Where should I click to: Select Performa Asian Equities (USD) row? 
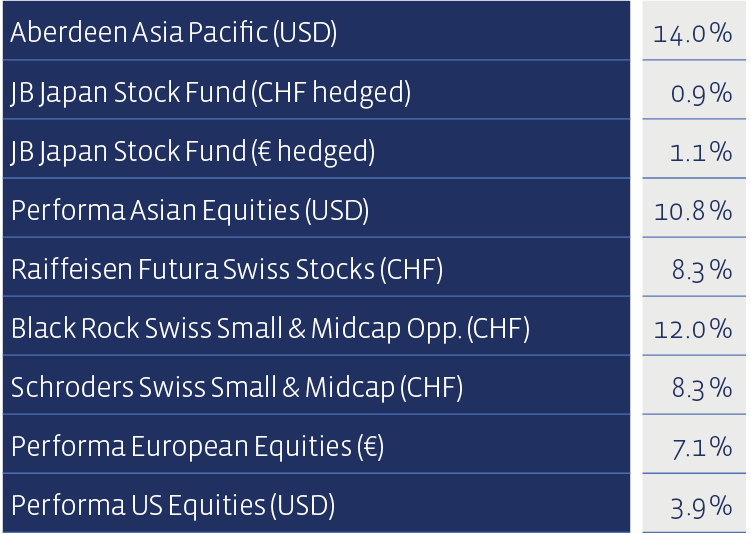316,208
